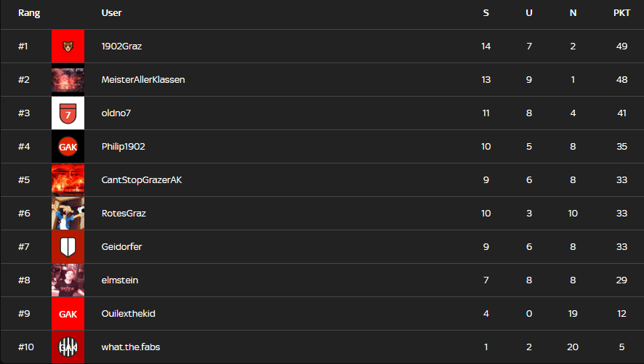644x364 pixels.
Task: Open the oldno7 username link
Action: (116, 113)
